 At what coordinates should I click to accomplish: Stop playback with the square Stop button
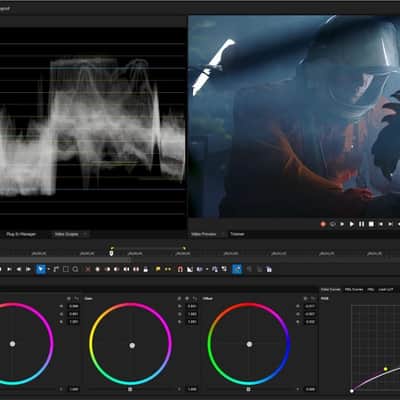point(371,224)
